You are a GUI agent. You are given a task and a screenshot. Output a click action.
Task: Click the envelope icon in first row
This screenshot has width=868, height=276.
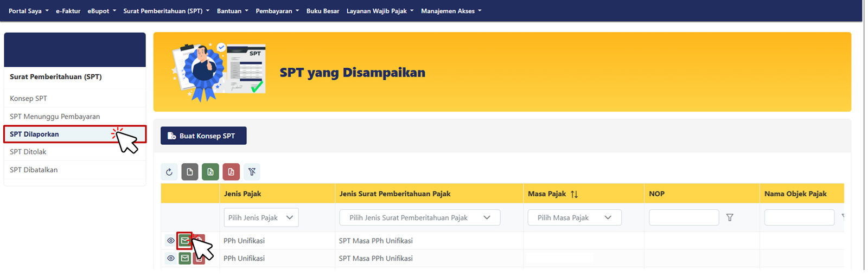[x=185, y=240]
